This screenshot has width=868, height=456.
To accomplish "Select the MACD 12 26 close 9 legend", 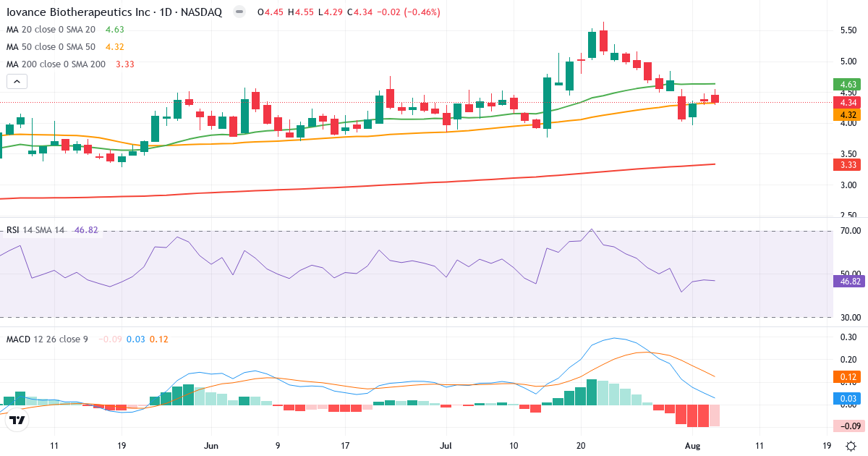I will coord(47,339).
